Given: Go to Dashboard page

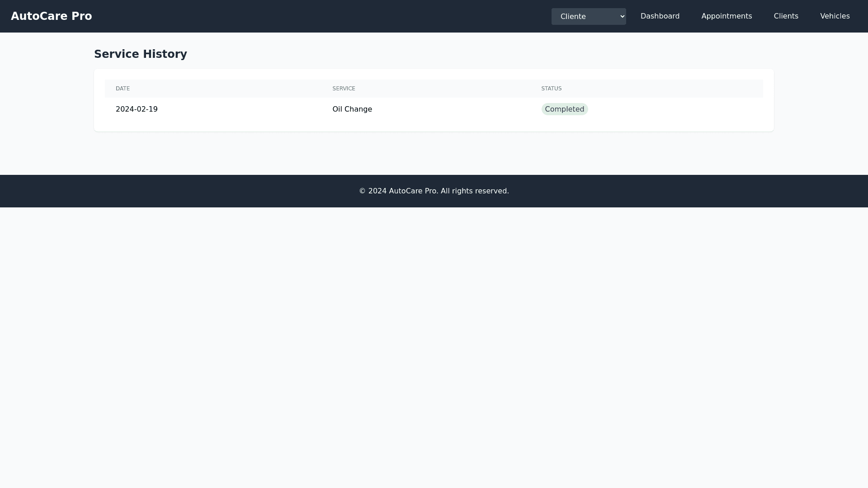Looking at the screenshot, I should point(660,16).
